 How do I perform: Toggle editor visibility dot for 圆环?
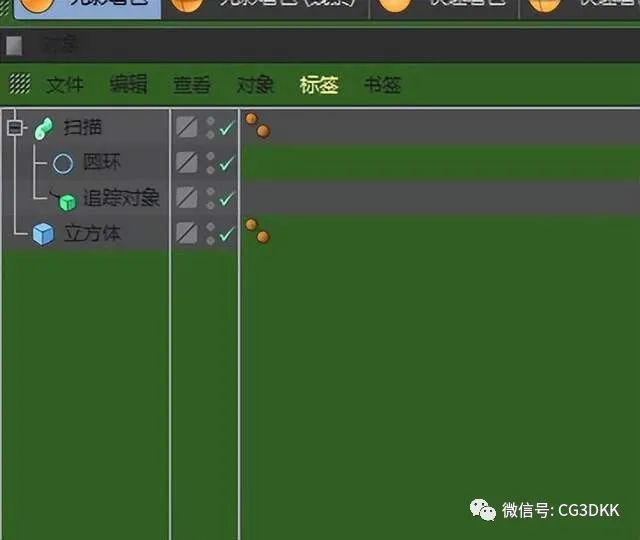coord(211,156)
